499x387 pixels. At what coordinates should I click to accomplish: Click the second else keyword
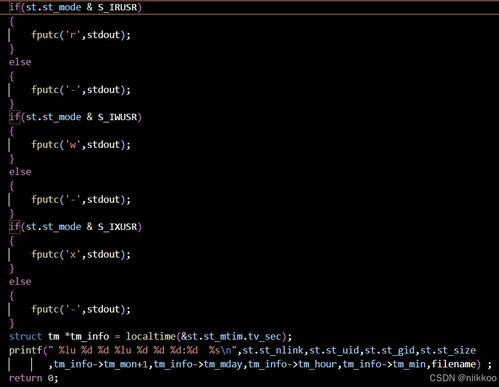coord(20,172)
